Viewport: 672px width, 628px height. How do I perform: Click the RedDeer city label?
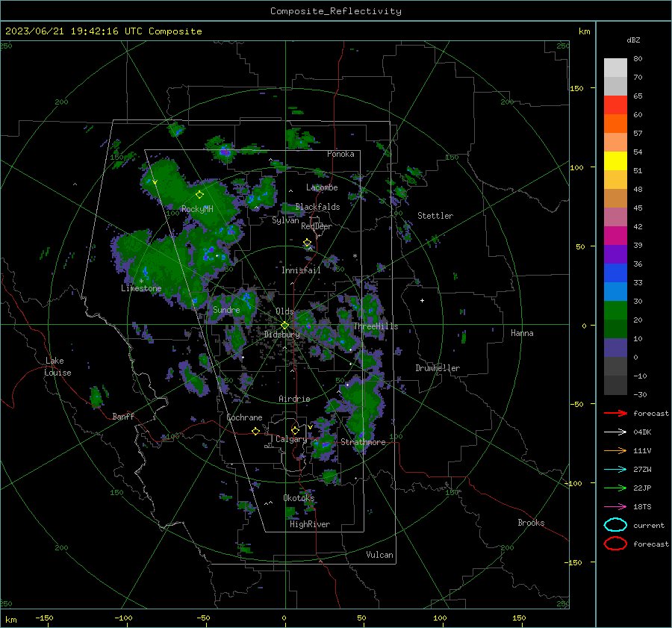(x=317, y=226)
